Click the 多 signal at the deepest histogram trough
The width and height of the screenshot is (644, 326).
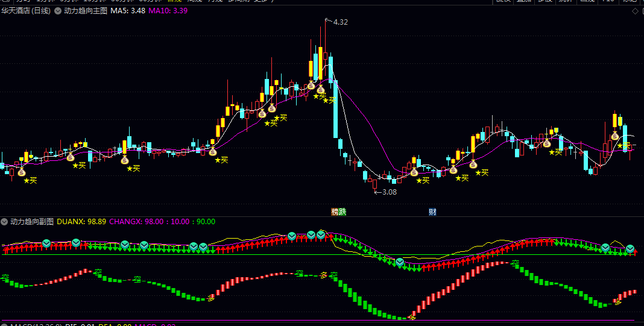(x=412, y=317)
